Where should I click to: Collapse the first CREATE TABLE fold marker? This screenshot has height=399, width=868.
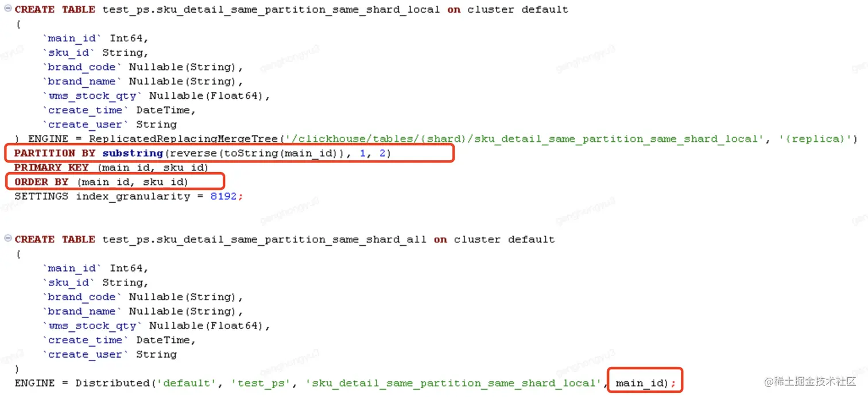pos(8,9)
